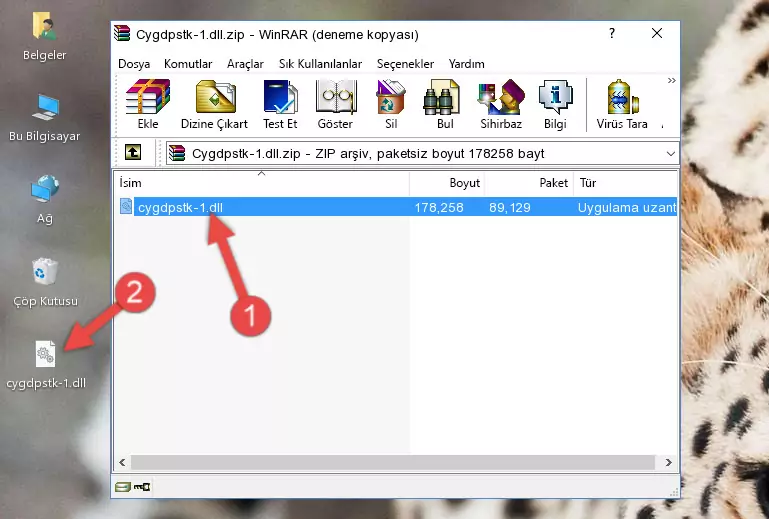Image resolution: width=769 pixels, height=519 pixels.
Task: Open the Komutlar menu
Action: click(188, 64)
